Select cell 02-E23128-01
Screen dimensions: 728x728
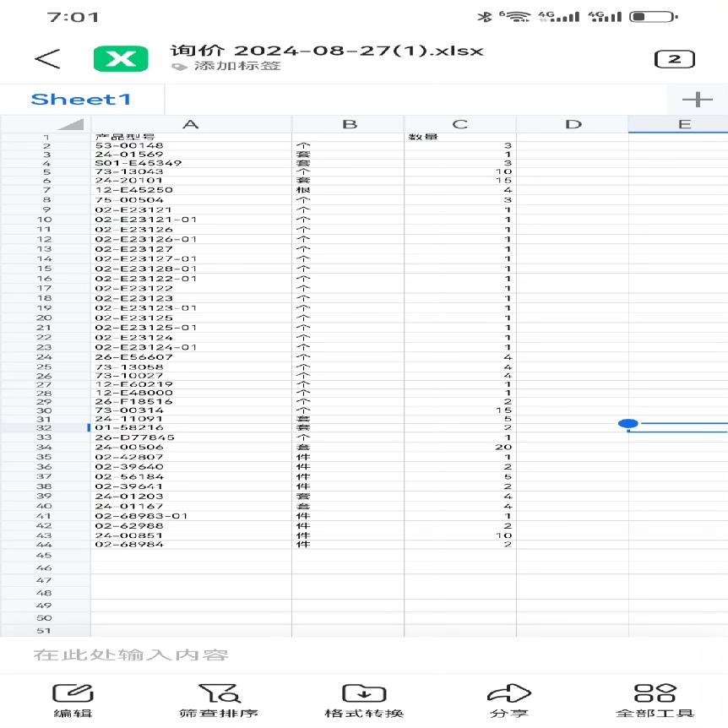(191, 269)
